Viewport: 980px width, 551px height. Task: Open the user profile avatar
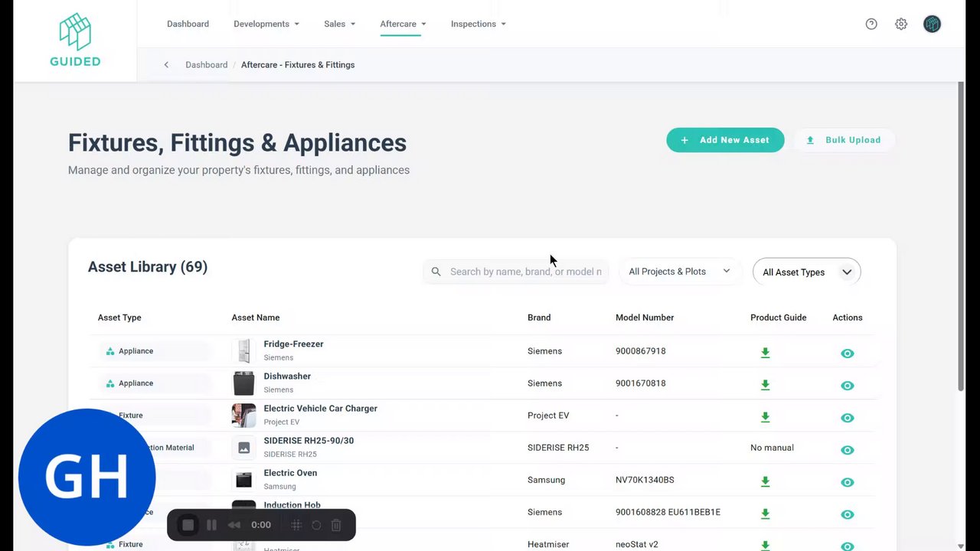932,24
